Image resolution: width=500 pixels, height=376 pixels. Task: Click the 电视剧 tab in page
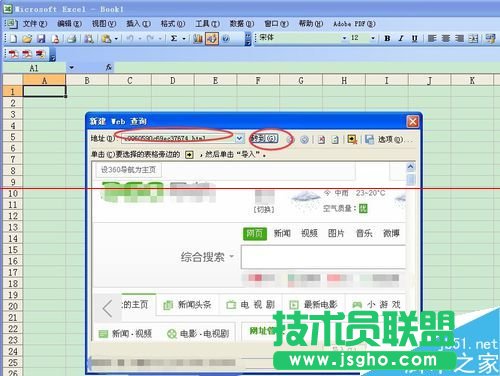pos(251,304)
